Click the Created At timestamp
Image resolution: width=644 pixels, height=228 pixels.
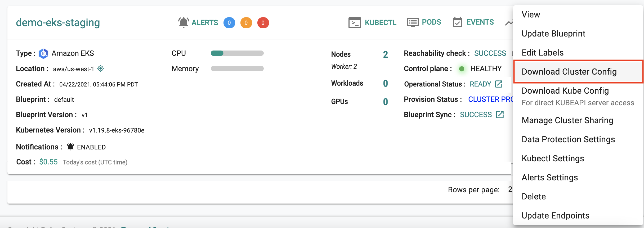(99, 85)
